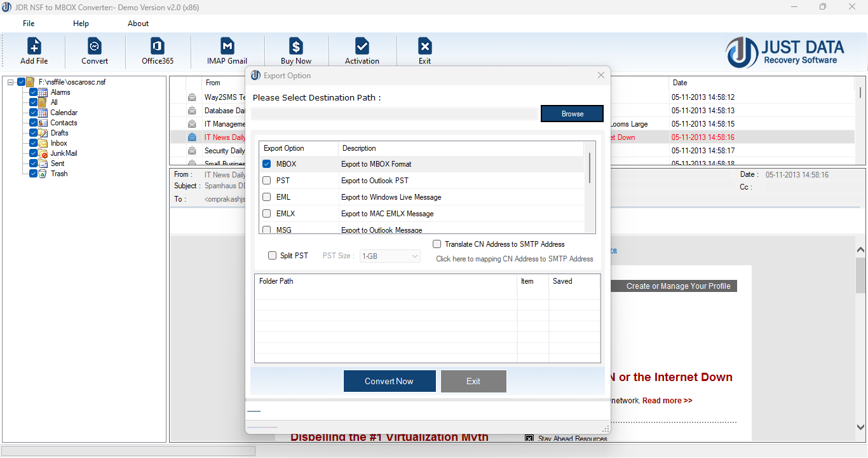Uncheck the MBOX export option
Viewport: 868px width, 458px height.
pyautogui.click(x=267, y=164)
